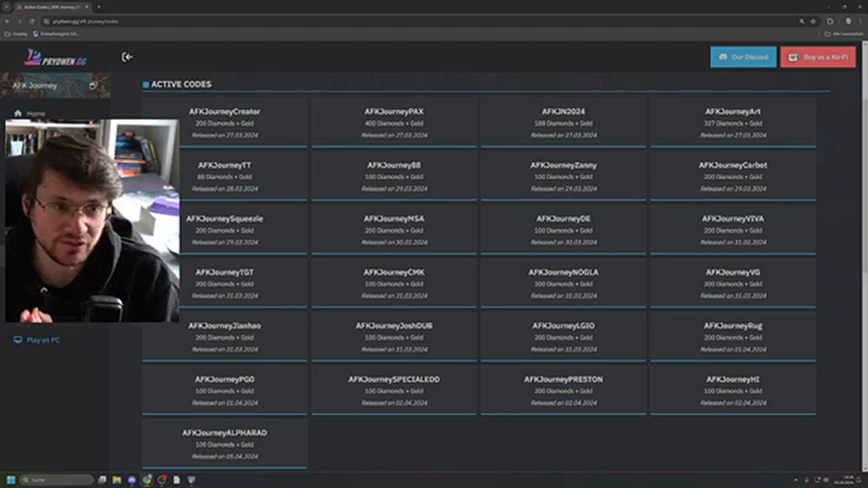Open the white document app on the taskbar
Screen dimensions: 868x488
coord(177,480)
